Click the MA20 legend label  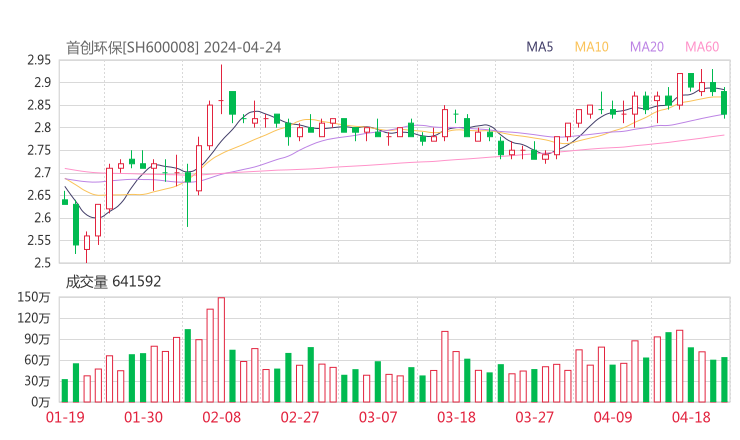tap(647, 47)
